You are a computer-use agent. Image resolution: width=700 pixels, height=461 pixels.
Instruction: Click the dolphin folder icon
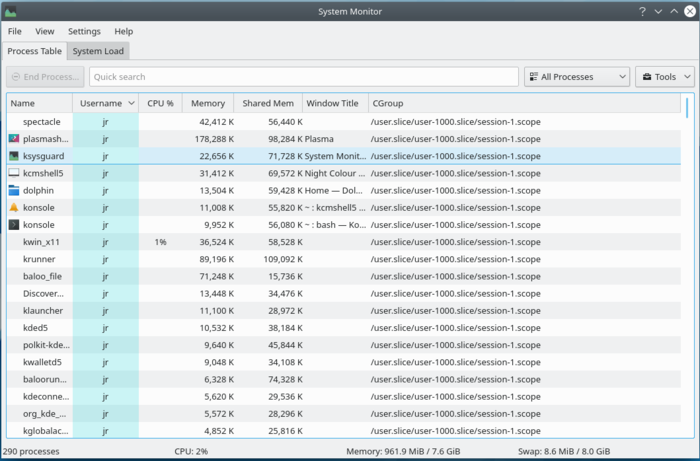14,190
